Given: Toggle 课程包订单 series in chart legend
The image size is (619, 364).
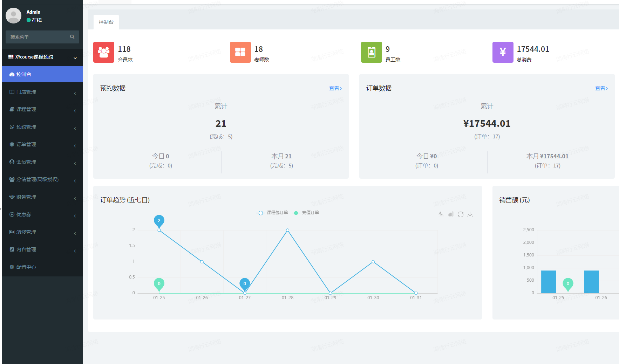Looking at the screenshot, I should pyautogui.click(x=272, y=213).
